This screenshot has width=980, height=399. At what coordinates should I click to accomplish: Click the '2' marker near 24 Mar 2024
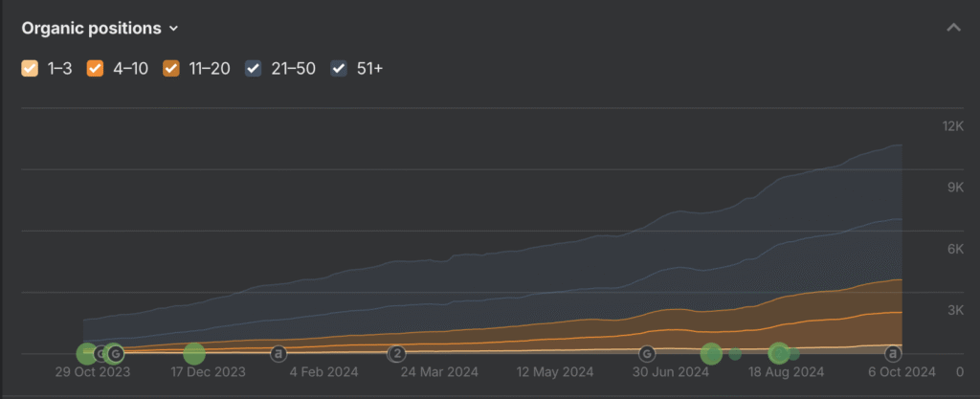click(x=397, y=354)
